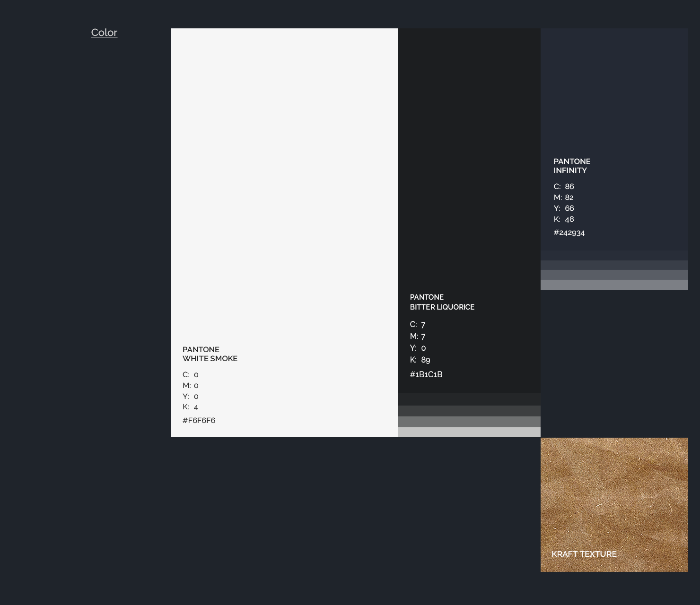Click the PANTONE BITTER LIQUORICE title
The image size is (700, 605).
pos(442,302)
